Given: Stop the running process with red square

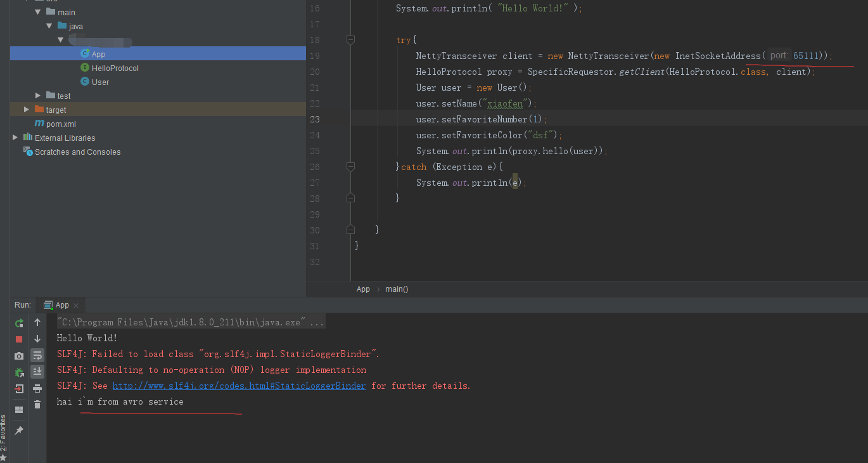Looking at the screenshot, I should coord(19,339).
